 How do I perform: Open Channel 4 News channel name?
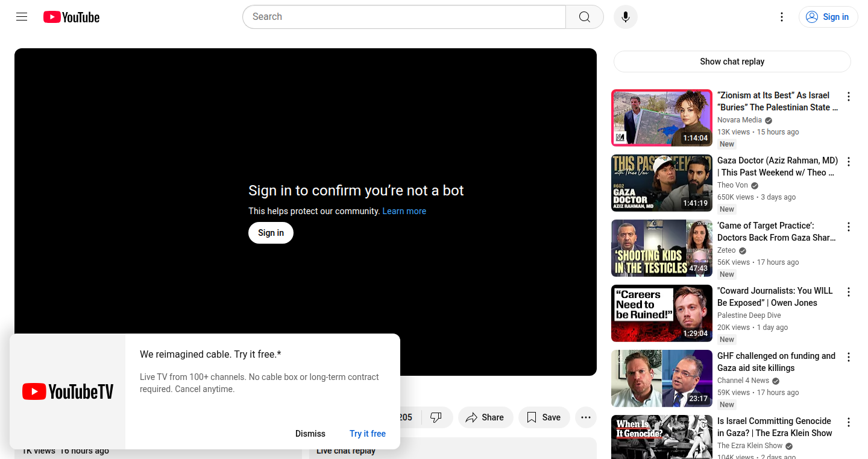click(743, 381)
